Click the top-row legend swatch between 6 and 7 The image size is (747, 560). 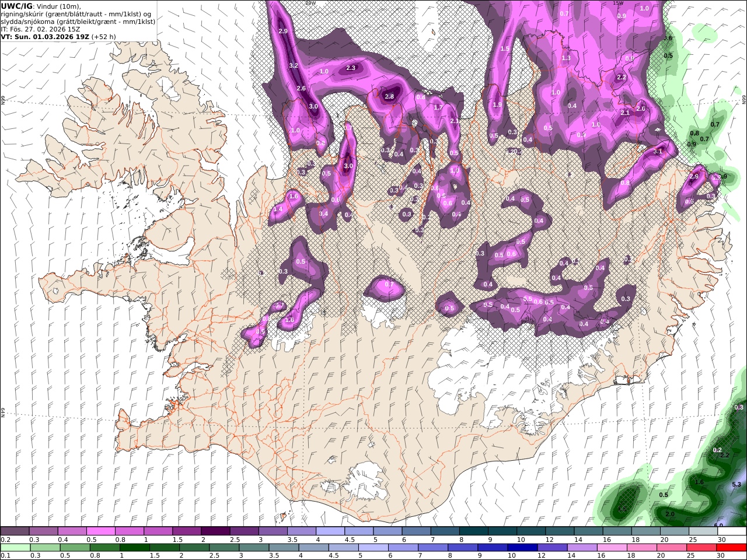pos(416,531)
